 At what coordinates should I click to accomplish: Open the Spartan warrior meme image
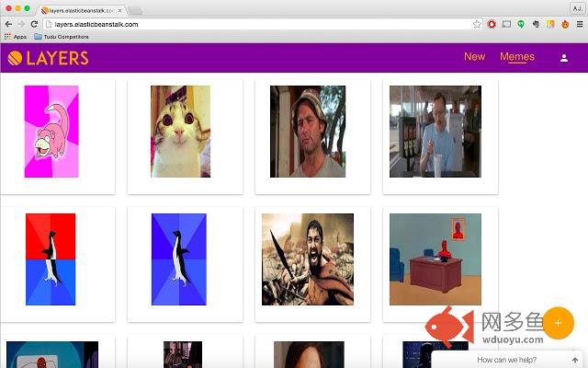tap(307, 259)
